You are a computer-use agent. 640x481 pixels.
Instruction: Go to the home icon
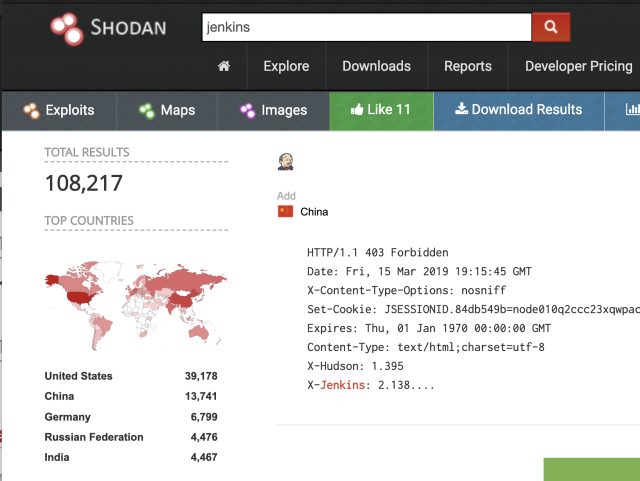(x=224, y=66)
